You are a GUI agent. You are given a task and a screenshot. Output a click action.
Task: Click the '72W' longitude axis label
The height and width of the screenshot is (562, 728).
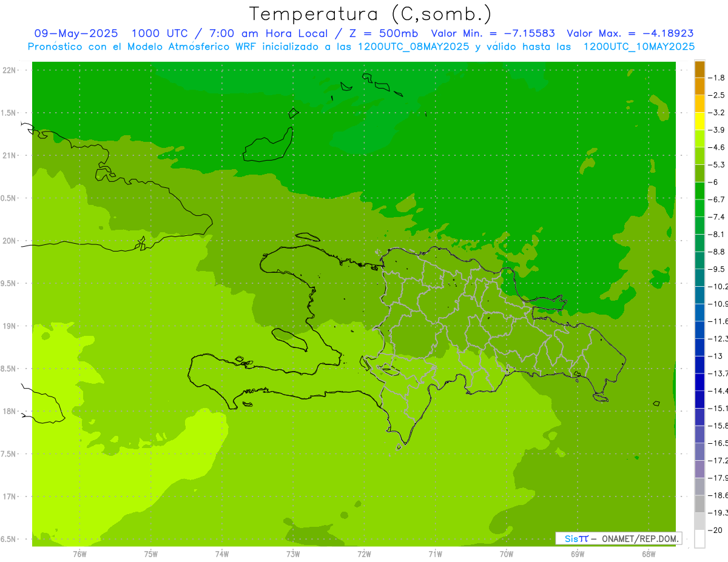[x=364, y=554]
